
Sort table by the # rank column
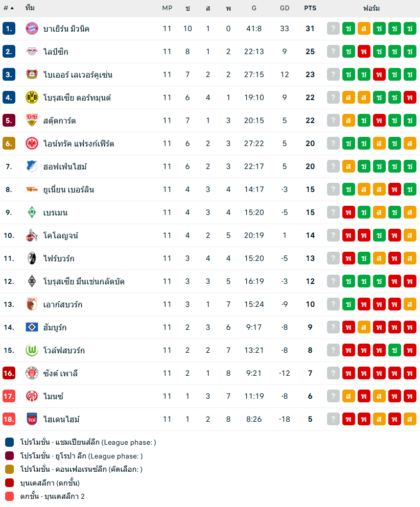click(x=9, y=8)
